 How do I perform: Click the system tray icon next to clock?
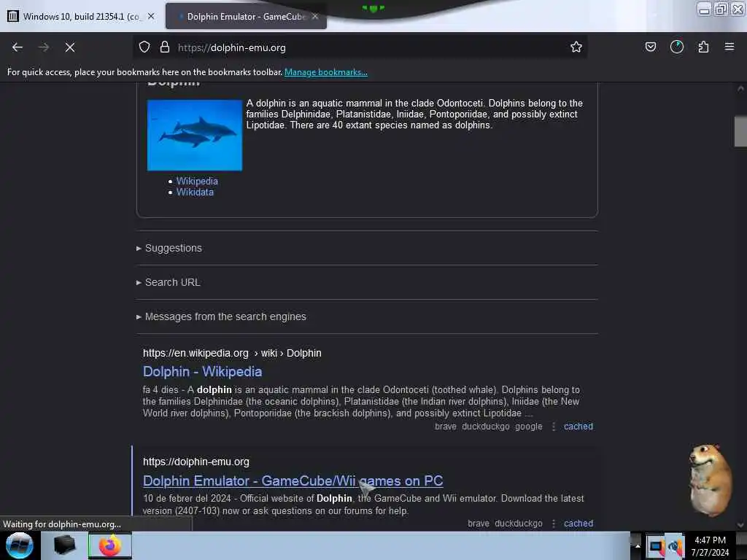(675, 546)
